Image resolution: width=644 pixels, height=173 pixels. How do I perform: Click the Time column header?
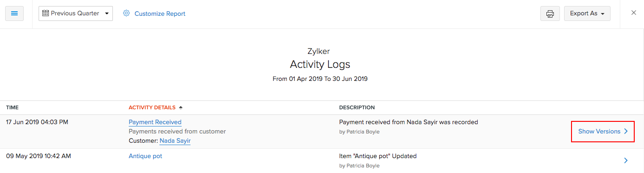tap(13, 107)
